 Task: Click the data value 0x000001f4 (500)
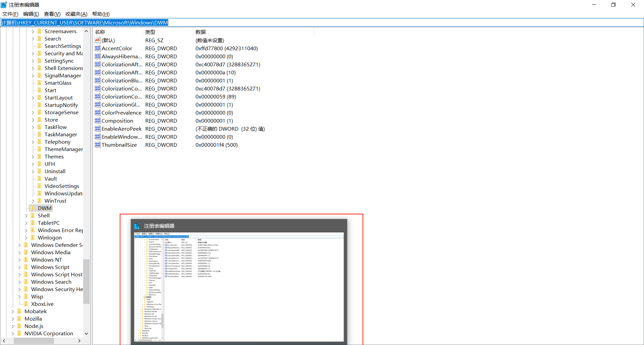pos(217,145)
